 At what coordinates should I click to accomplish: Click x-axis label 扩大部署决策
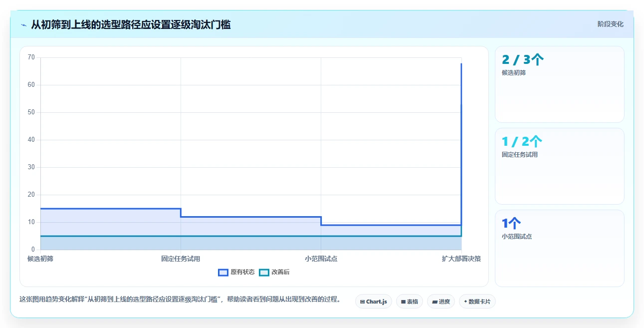(x=461, y=259)
